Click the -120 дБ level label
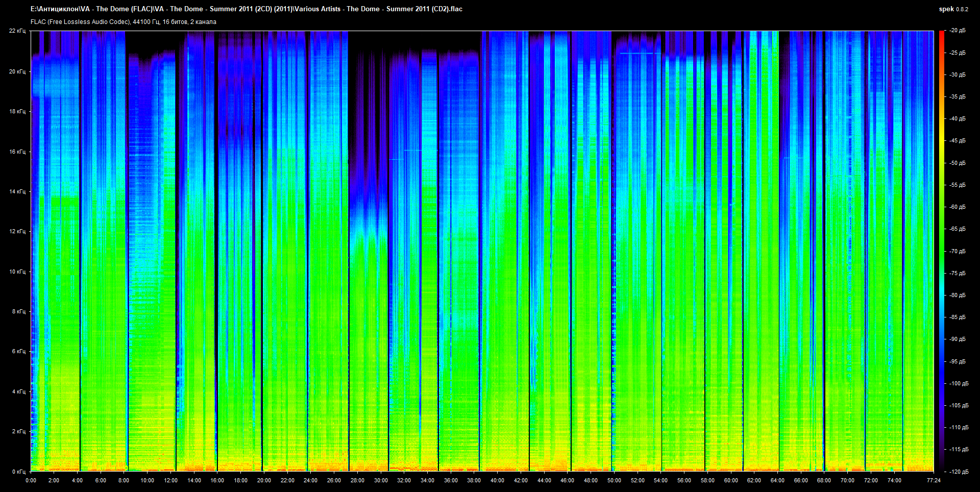This screenshot has width=980, height=492. tap(959, 472)
